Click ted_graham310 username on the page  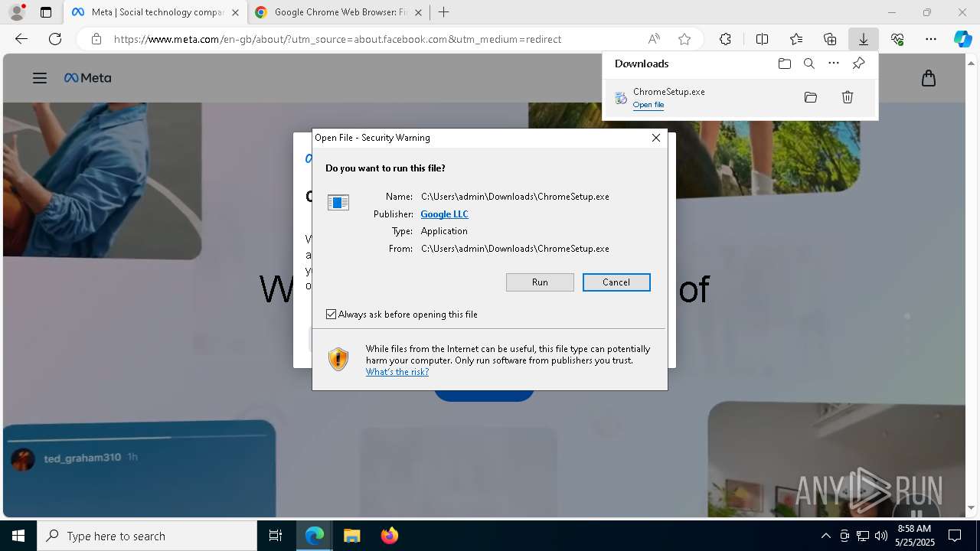click(x=83, y=458)
